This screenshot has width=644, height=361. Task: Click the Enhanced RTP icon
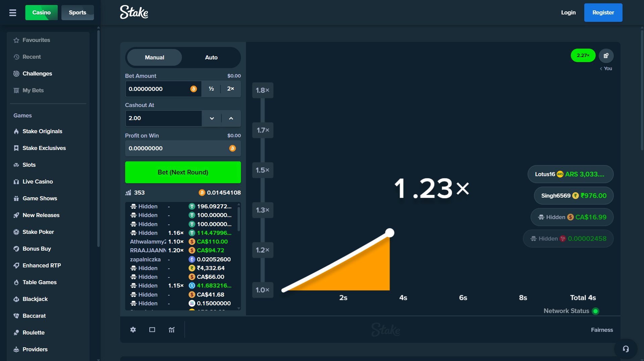[16, 266]
